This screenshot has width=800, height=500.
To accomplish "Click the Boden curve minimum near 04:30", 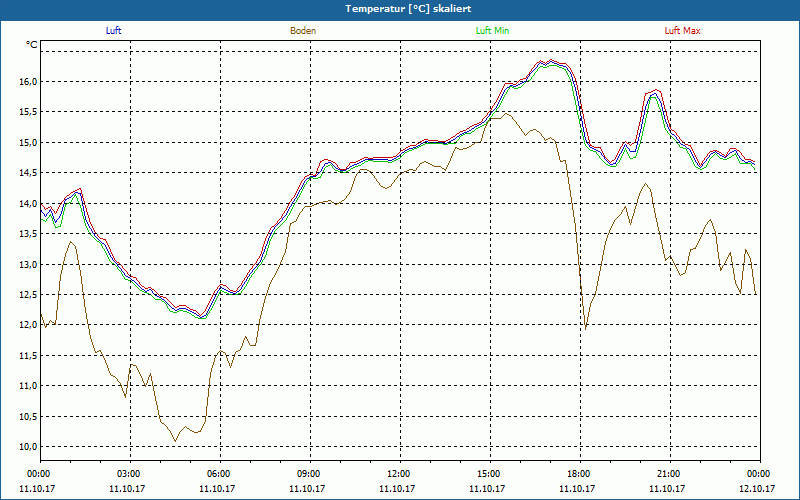I will (175, 441).
